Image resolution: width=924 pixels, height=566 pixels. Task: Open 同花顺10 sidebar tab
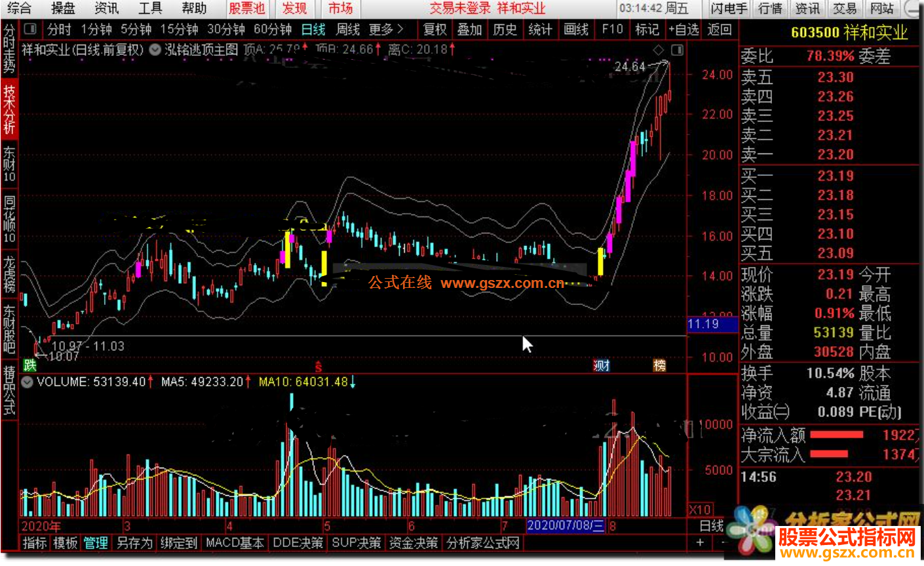(9, 220)
